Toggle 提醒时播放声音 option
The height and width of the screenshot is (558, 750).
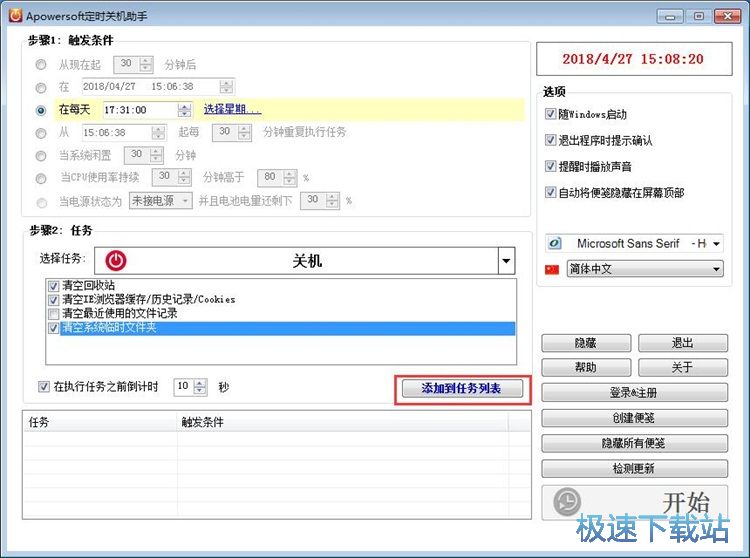pyautogui.click(x=550, y=166)
